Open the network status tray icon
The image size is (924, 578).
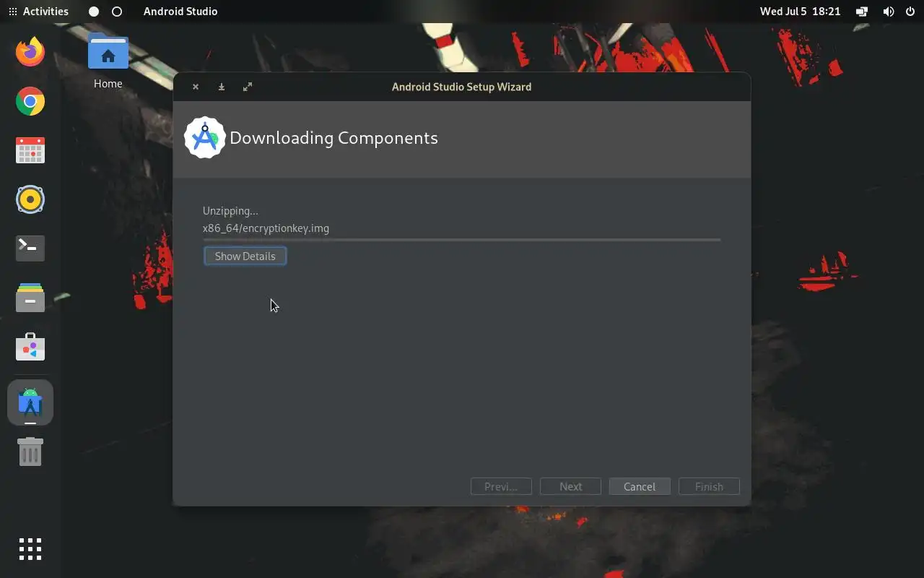click(862, 12)
